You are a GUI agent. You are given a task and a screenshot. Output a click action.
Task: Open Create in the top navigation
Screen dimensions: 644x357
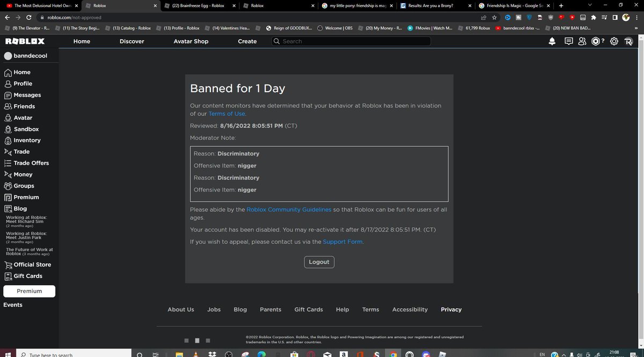247,41
